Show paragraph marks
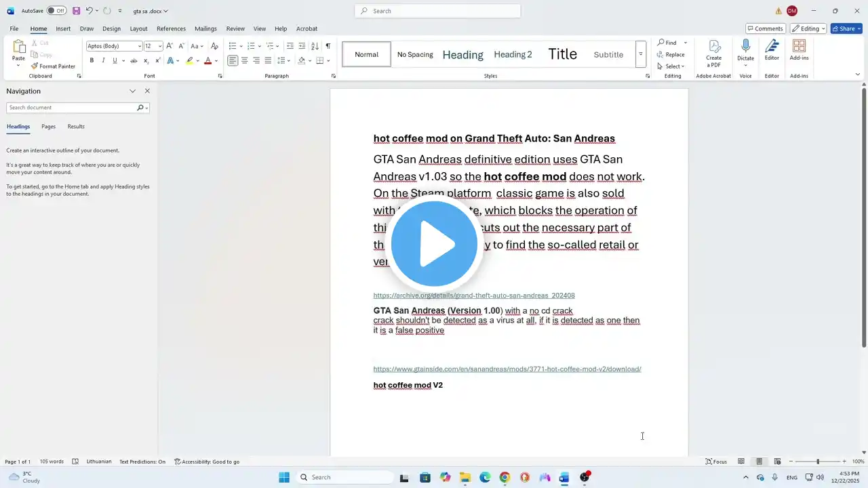The height and width of the screenshot is (488, 868). click(328, 46)
